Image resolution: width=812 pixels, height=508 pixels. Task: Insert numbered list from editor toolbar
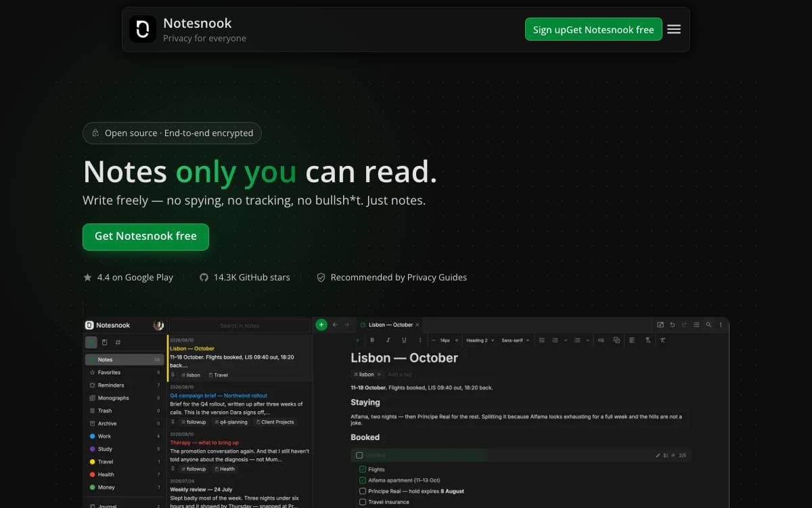pyautogui.click(x=556, y=340)
